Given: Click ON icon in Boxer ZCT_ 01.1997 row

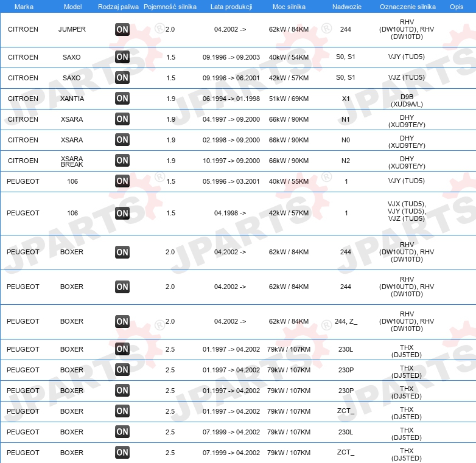Looking at the screenshot, I should 122,411.
